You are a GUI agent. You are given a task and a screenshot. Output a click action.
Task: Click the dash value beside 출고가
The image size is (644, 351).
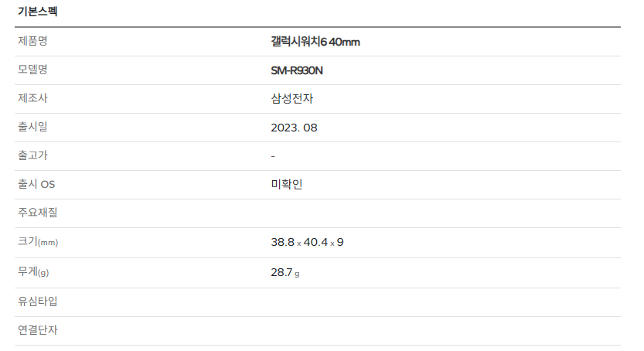click(273, 156)
